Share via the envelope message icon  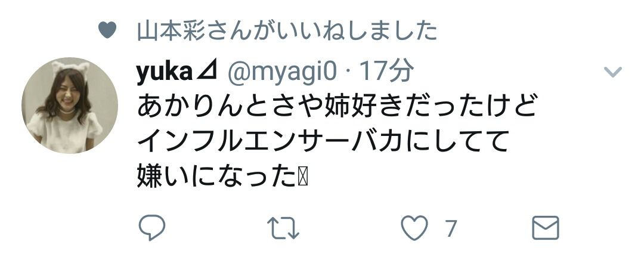pos(546,228)
